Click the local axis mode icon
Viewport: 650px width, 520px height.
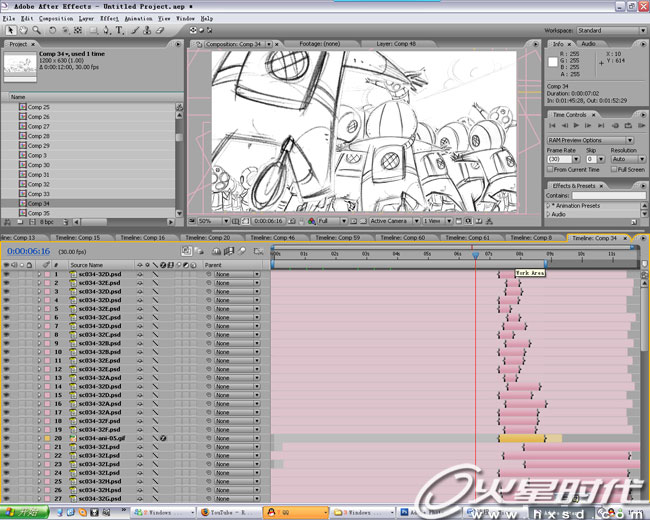point(193,30)
